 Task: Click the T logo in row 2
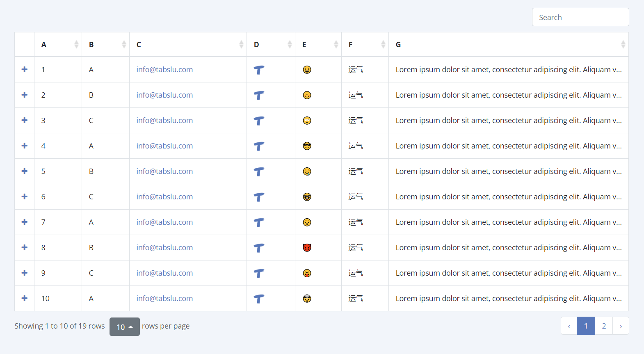259,96
